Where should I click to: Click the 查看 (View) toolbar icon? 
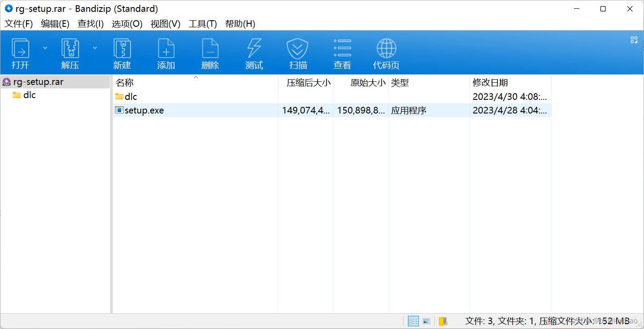coord(342,53)
